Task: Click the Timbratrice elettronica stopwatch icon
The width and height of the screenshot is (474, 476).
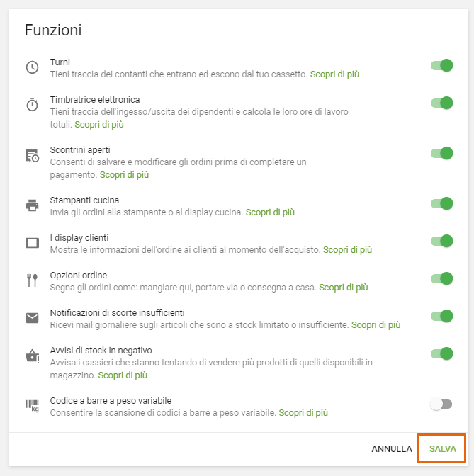Action: [x=32, y=105]
